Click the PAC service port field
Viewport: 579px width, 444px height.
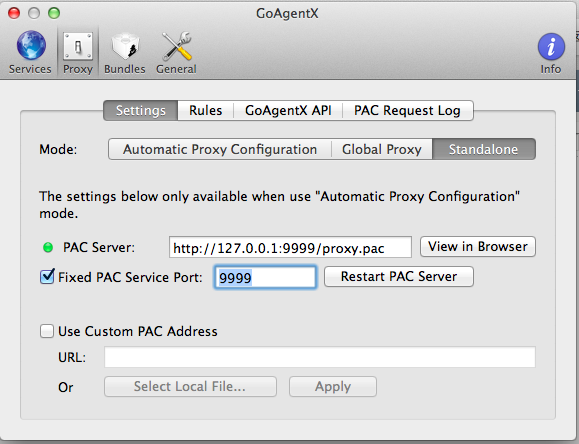265,277
